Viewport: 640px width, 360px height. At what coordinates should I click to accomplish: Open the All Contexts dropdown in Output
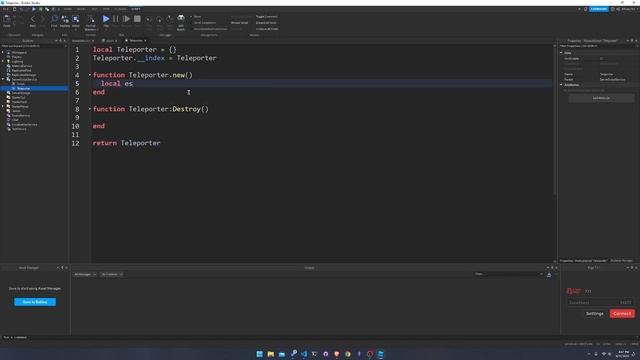(x=111, y=274)
